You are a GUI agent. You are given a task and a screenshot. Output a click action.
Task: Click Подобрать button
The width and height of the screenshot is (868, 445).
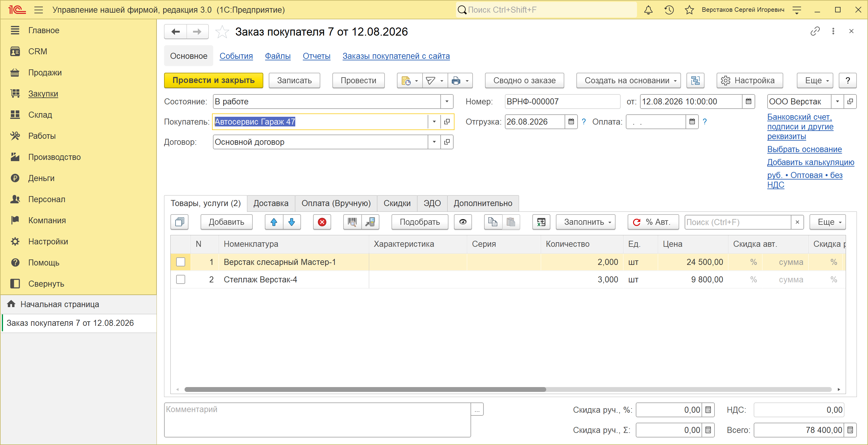click(x=420, y=222)
